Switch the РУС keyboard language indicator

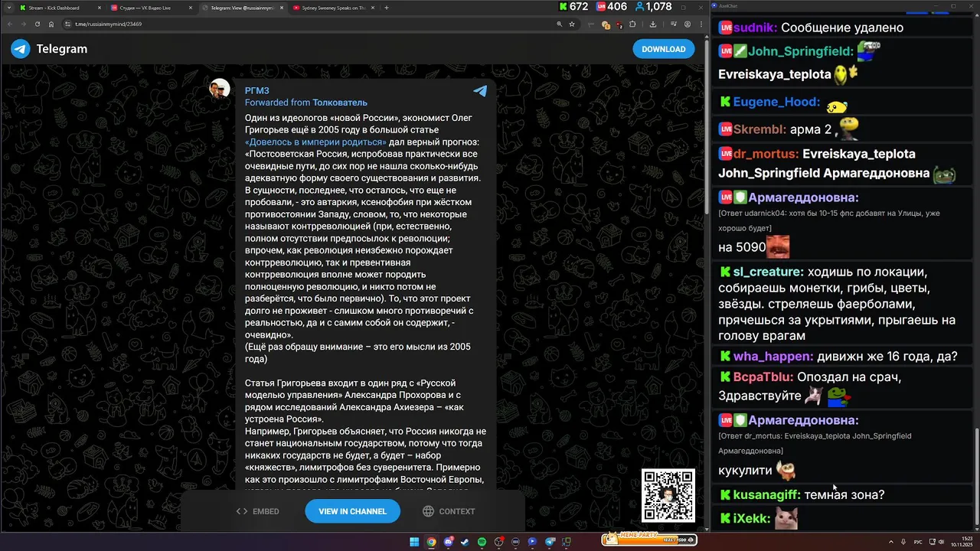(920, 542)
